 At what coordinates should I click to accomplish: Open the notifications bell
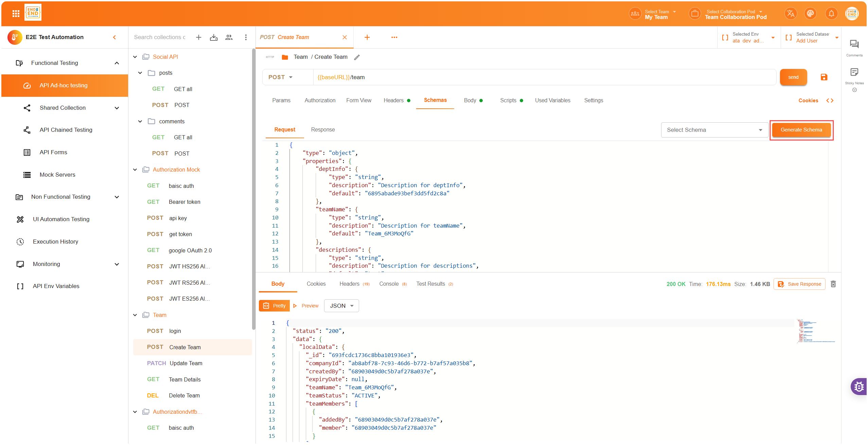point(831,14)
